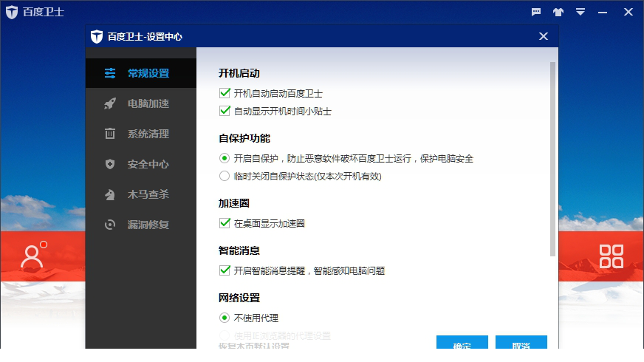Select 开启自保护 radio option
Viewport: 644px width, 362px height.
point(225,158)
